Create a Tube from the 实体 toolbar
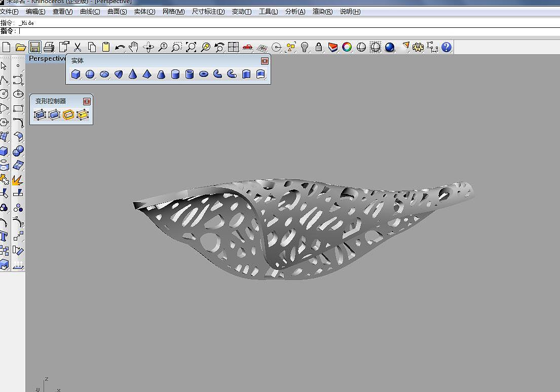Image resolution: width=560 pixels, height=392 pixels. pos(190,74)
